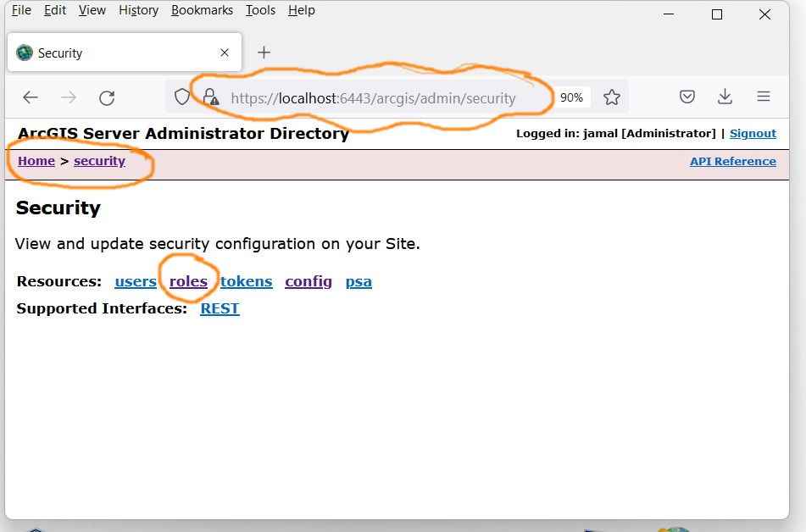Click the 'View and update security configuration' text
The width and height of the screenshot is (806, 532).
point(218,244)
